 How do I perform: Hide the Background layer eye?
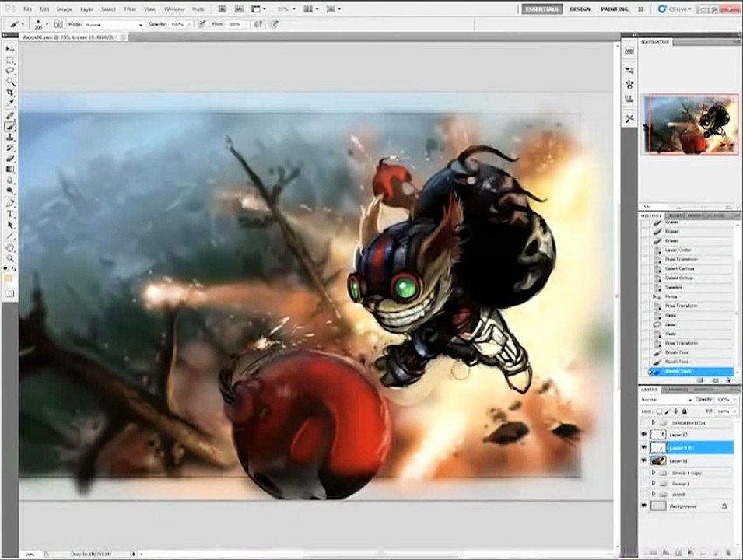tap(644, 506)
